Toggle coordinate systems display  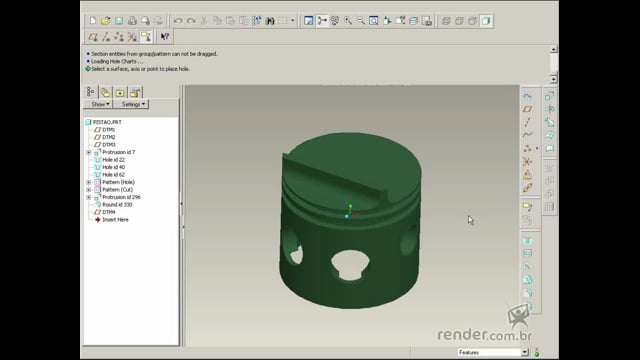coord(132,37)
